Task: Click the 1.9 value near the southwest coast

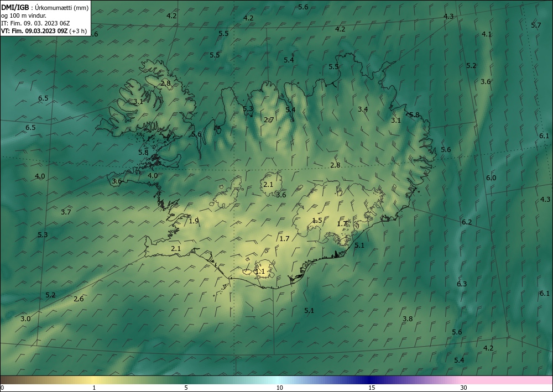Action: click(194, 221)
